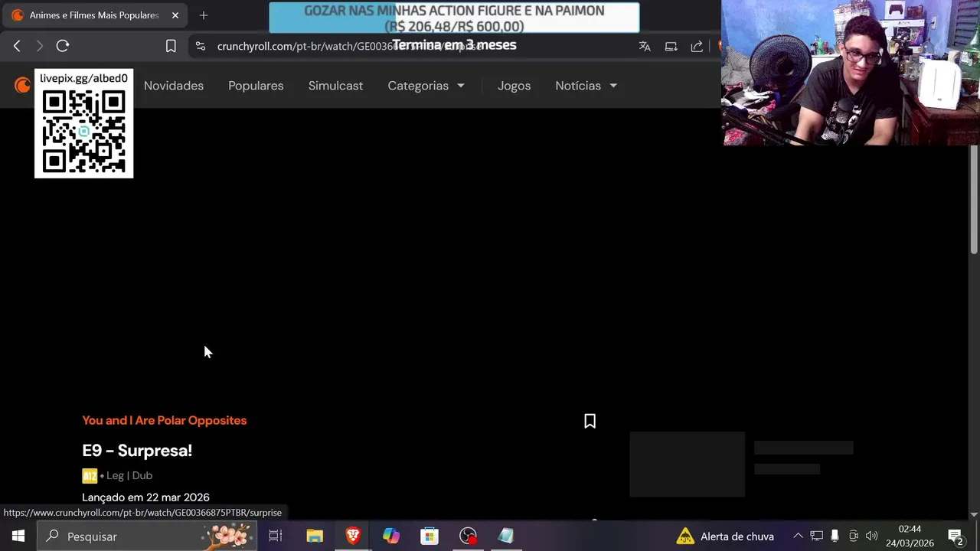Open the volume control tray icon
Viewport: 980px width, 551px height.
(x=872, y=536)
